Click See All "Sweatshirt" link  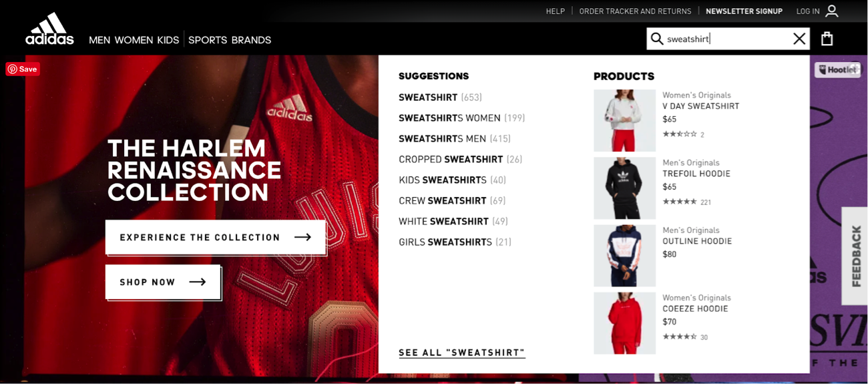(x=462, y=353)
